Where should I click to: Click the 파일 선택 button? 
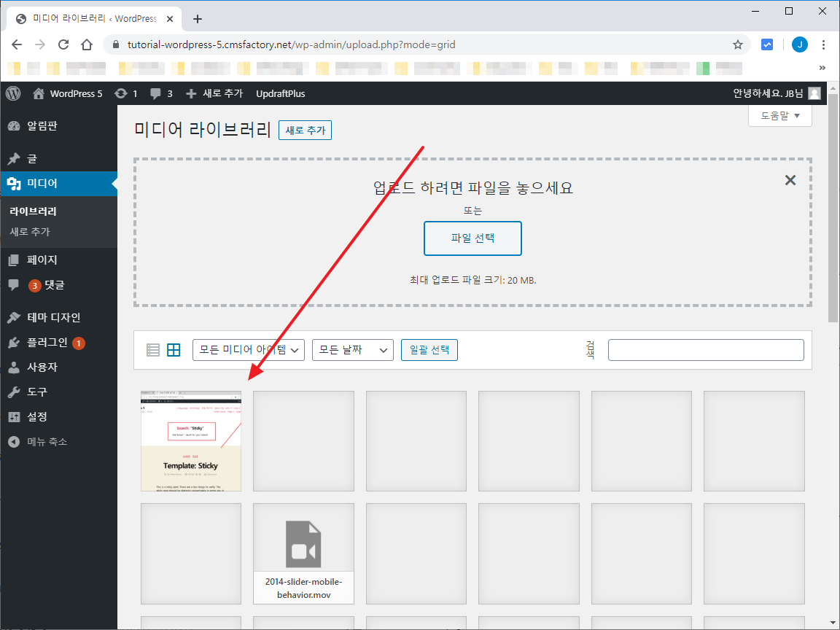pyautogui.click(x=472, y=238)
